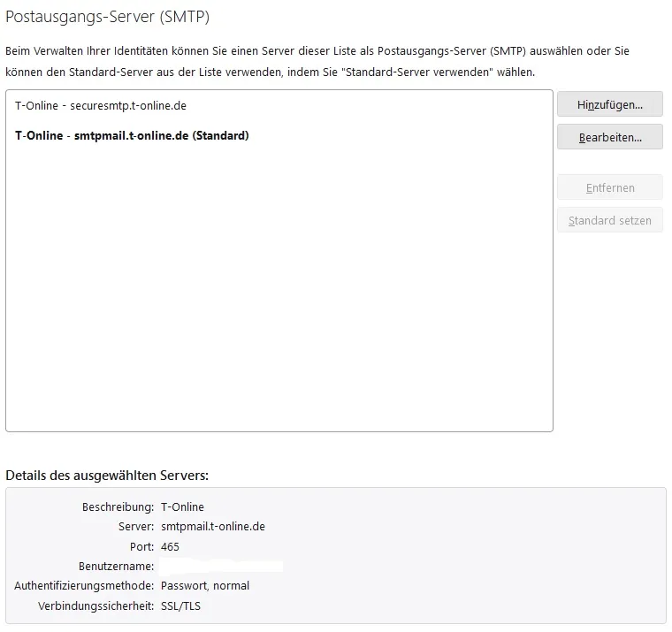Click the Benutzername label
This screenshot has height=632, width=672.
point(116,566)
